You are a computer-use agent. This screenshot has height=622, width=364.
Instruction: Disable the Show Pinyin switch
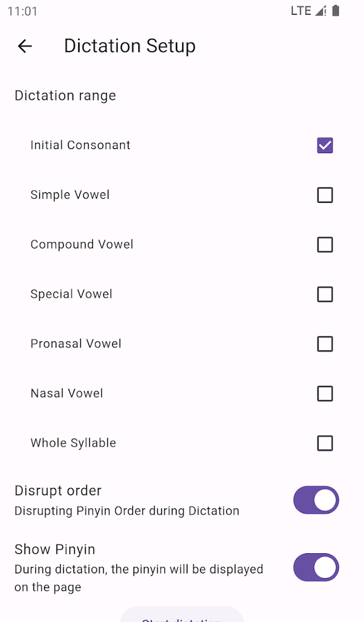(x=316, y=567)
